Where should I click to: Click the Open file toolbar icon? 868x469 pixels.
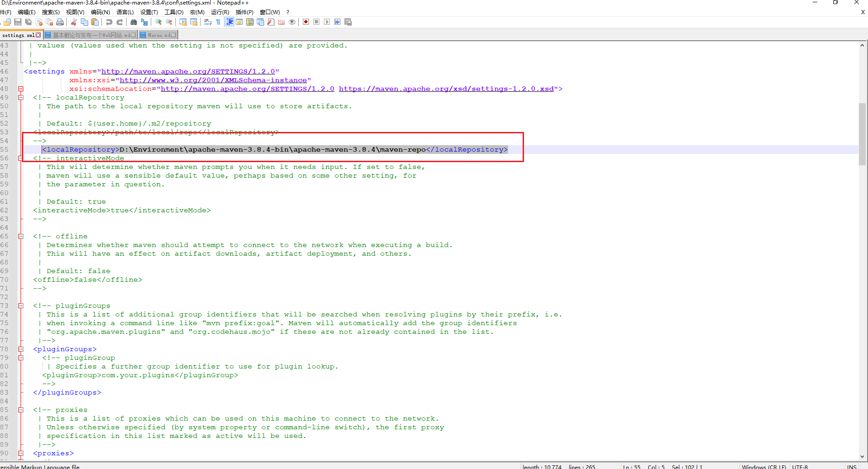click(7, 22)
